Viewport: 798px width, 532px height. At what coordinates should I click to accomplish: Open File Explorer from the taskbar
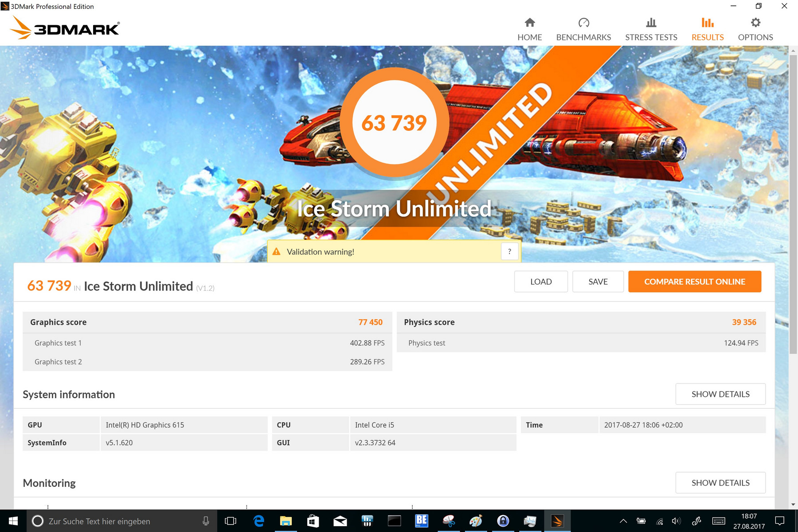pyautogui.click(x=286, y=521)
